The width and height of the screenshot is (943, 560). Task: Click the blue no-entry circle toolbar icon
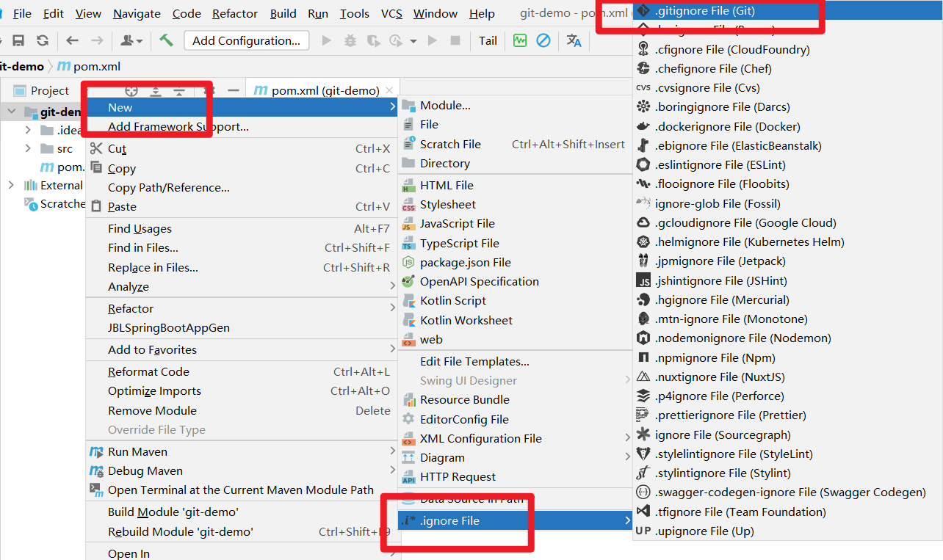[x=543, y=40]
